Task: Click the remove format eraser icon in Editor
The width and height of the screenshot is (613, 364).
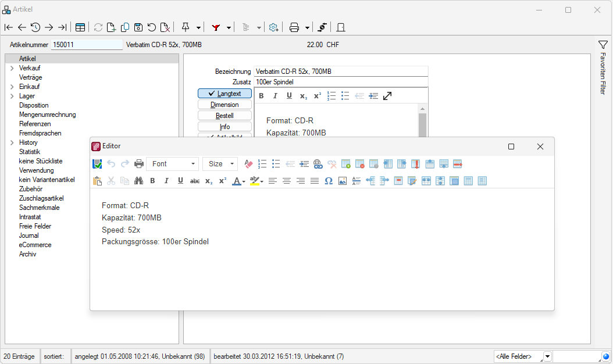Action: click(x=248, y=164)
